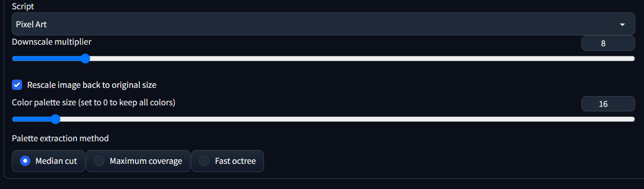Choose Maximum coverage extraction method
The height and width of the screenshot is (189, 644).
tap(138, 161)
